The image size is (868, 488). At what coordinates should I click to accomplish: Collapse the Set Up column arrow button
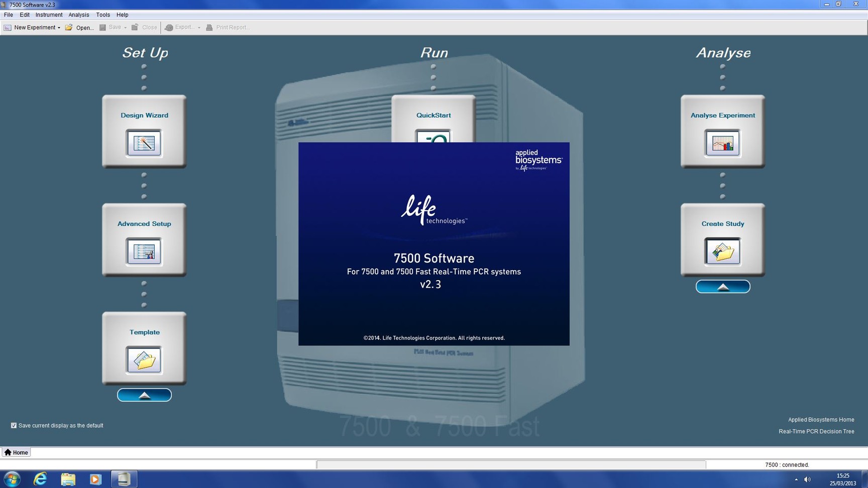tap(144, 395)
